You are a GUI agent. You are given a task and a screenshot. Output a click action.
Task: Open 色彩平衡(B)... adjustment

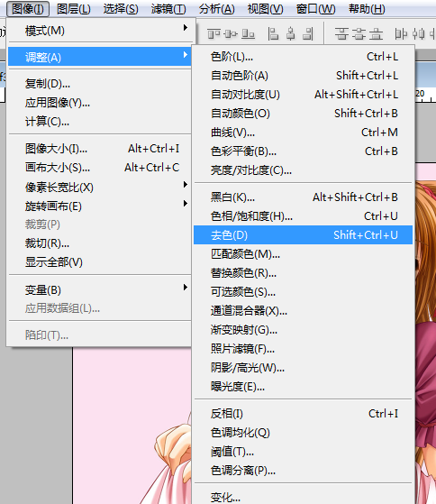pyautogui.click(x=303, y=151)
